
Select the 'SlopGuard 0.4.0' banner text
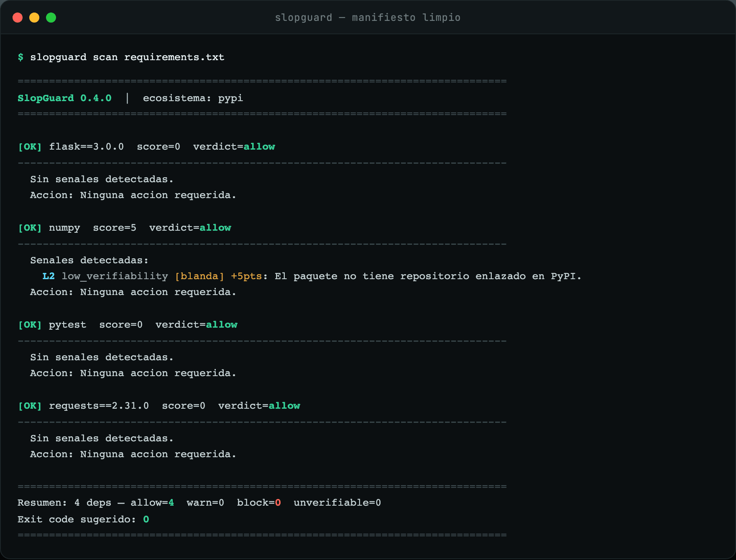point(64,98)
